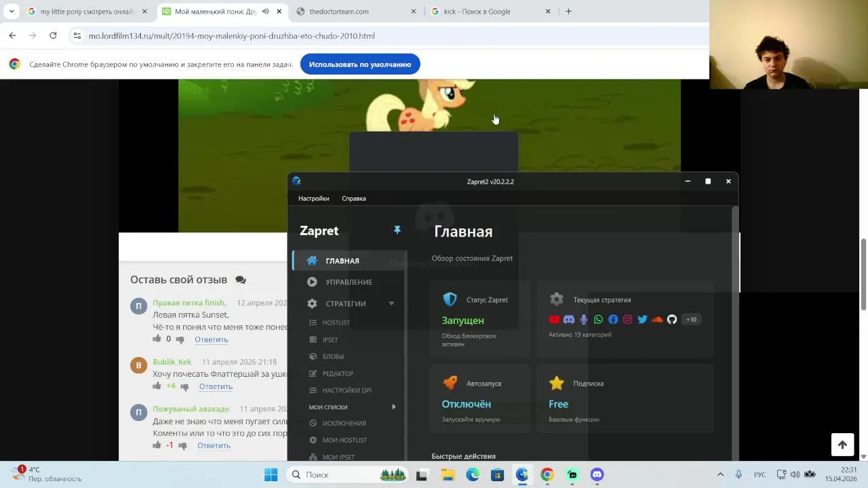Click the +10 categories badge

[x=691, y=319]
